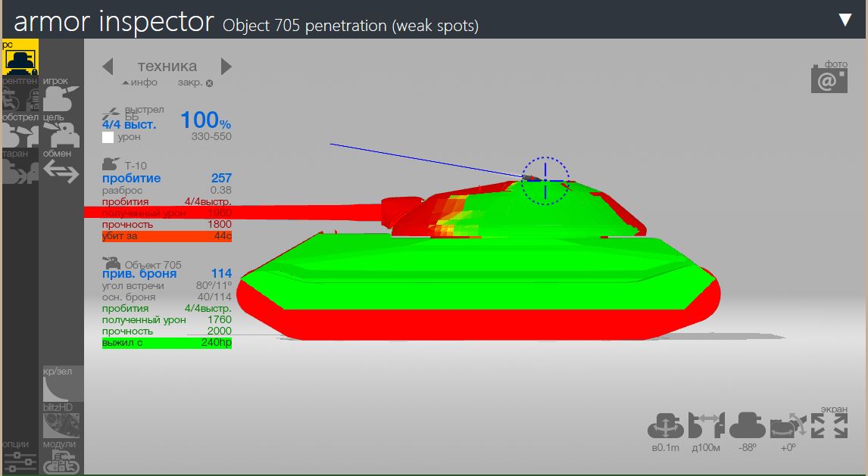Activate the обстрел (shooting) mode icon
868x476 pixels.
(20, 130)
